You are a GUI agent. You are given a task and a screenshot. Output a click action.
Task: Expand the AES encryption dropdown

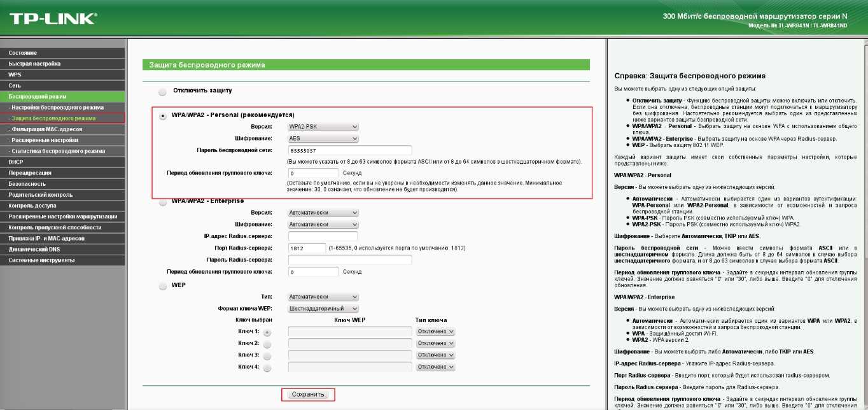click(x=323, y=138)
